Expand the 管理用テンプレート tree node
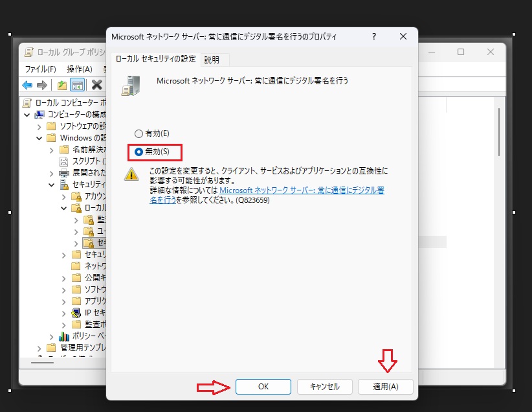532x412 pixels. click(39, 348)
